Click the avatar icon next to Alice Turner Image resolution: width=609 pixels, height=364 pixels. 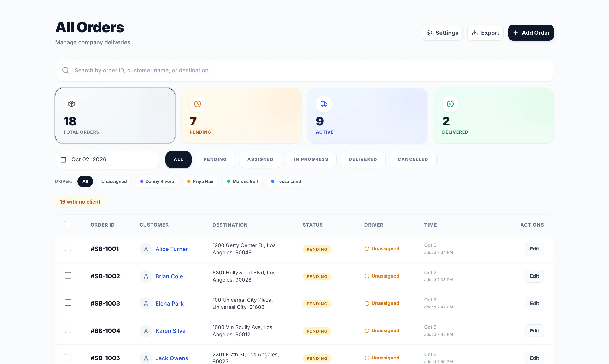146,249
